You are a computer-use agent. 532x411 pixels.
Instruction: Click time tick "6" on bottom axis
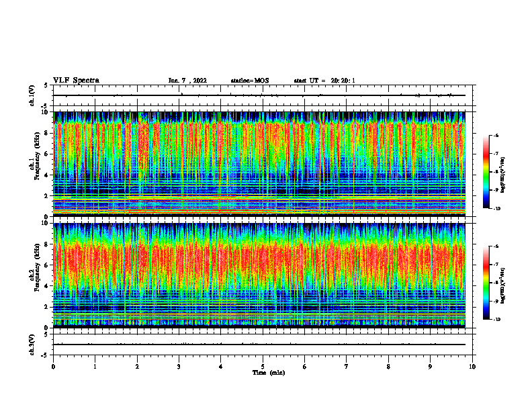[305, 367]
